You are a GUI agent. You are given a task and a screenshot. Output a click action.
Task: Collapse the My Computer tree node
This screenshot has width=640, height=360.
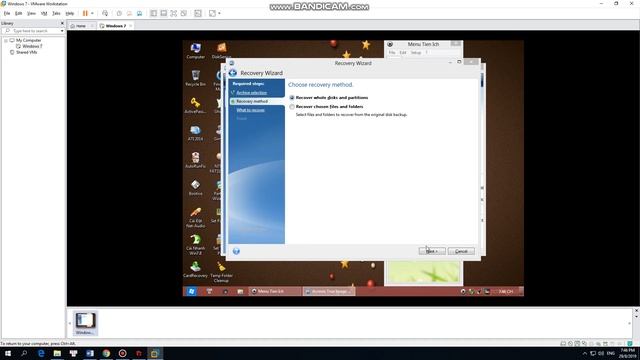click(x=6, y=40)
